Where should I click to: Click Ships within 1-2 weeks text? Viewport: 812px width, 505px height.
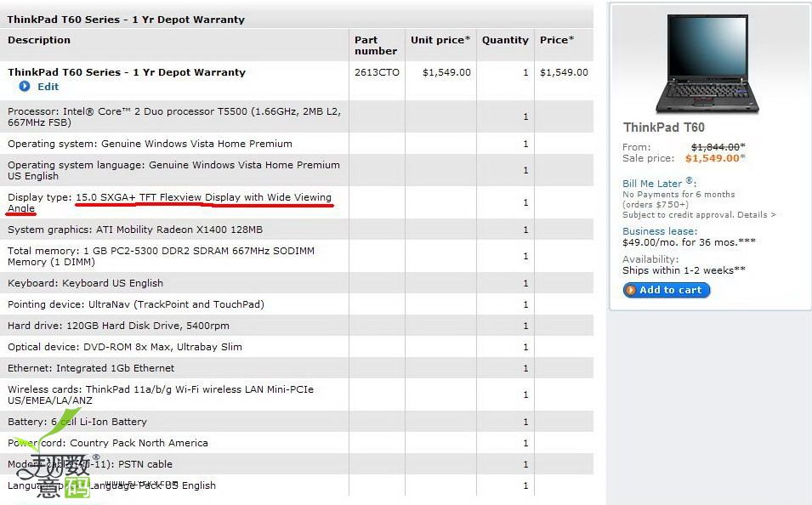point(684,270)
